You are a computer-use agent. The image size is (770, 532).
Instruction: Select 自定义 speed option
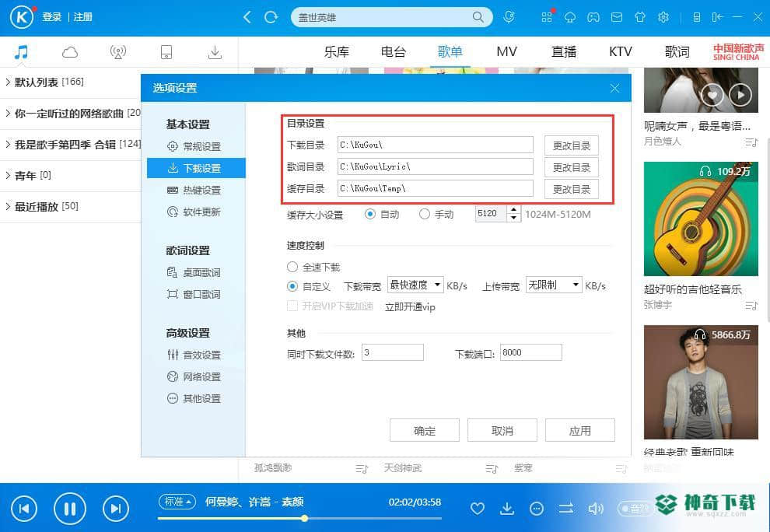[x=292, y=286]
